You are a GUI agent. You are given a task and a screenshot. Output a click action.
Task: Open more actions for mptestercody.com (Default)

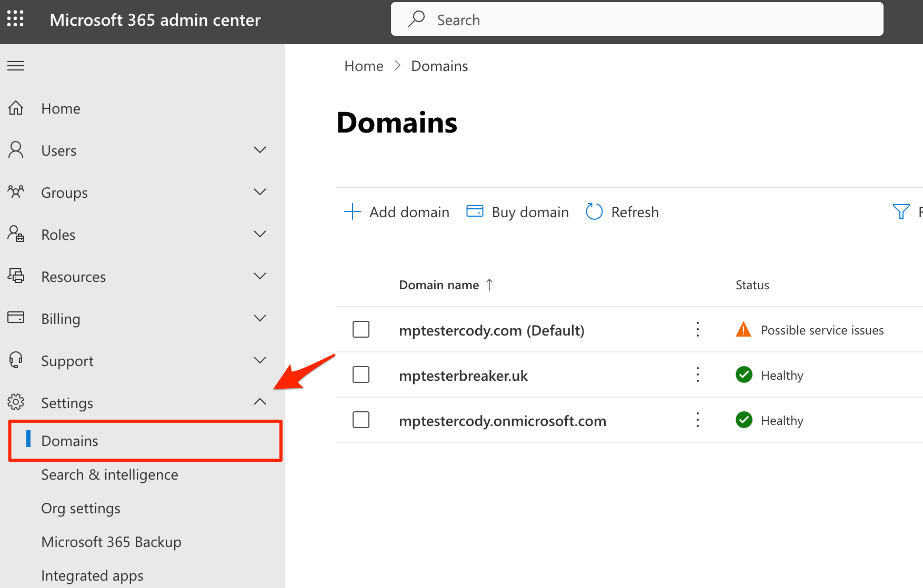point(698,329)
